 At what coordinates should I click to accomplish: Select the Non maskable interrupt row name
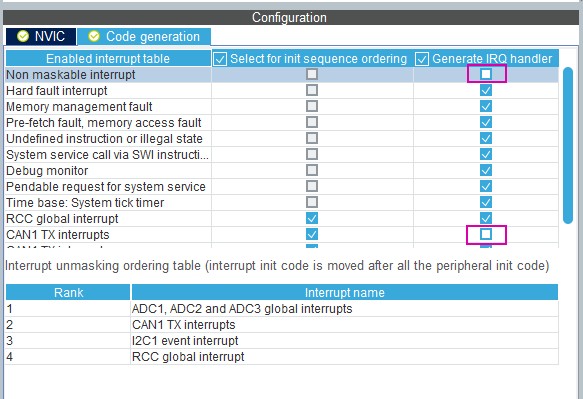click(71, 75)
